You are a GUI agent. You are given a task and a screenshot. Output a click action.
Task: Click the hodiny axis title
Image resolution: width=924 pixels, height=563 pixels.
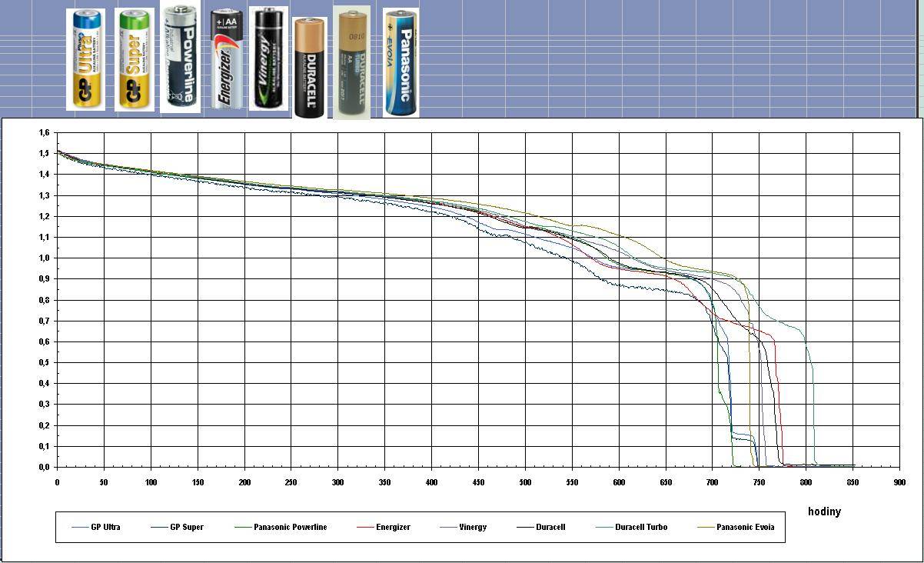[x=824, y=511]
